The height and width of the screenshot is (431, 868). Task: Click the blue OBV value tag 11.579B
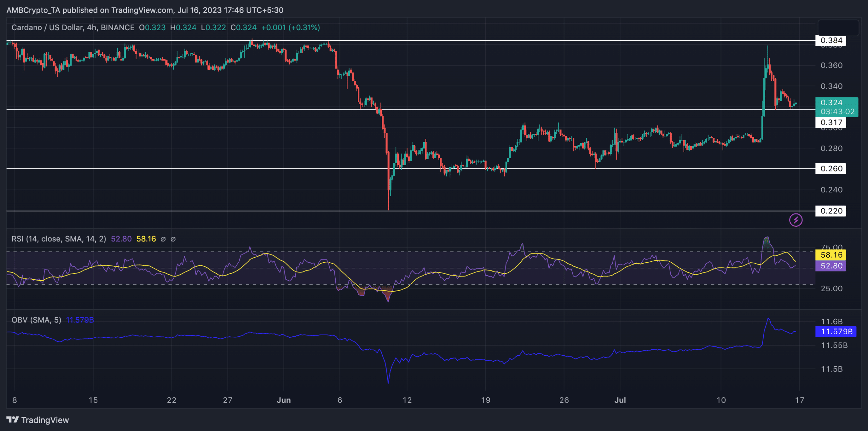(x=836, y=332)
